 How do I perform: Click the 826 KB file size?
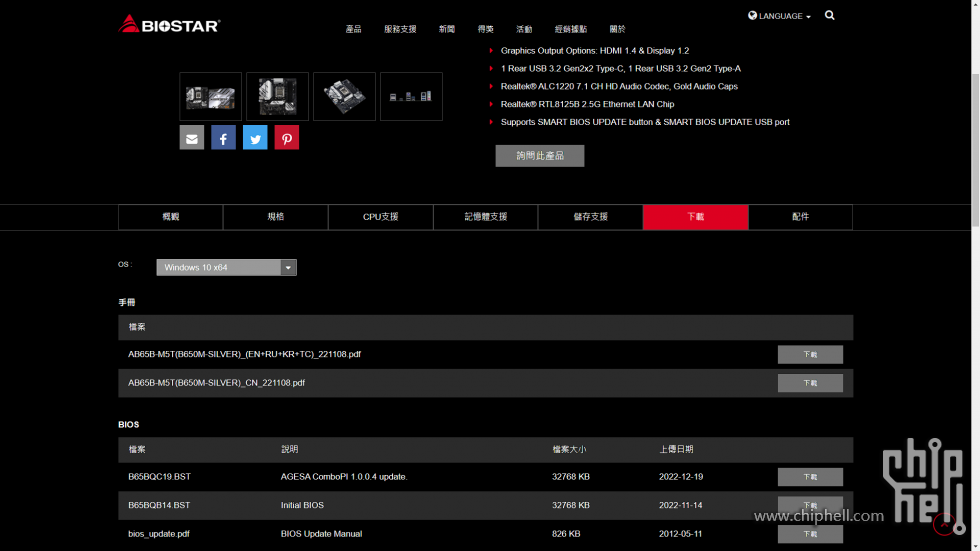pos(566,534)
